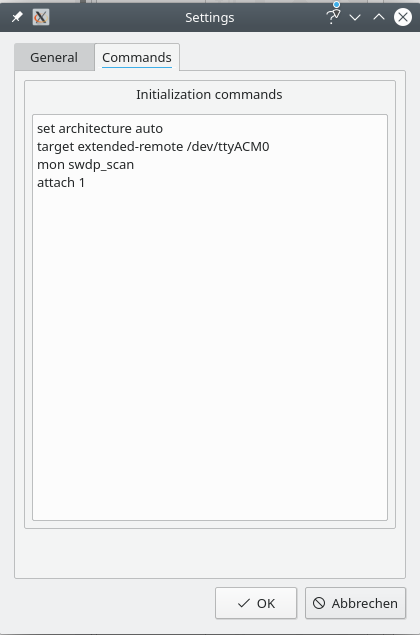
Task: Minimize the Settings dialog with the down chevron
Action: [x=355, y=17]
